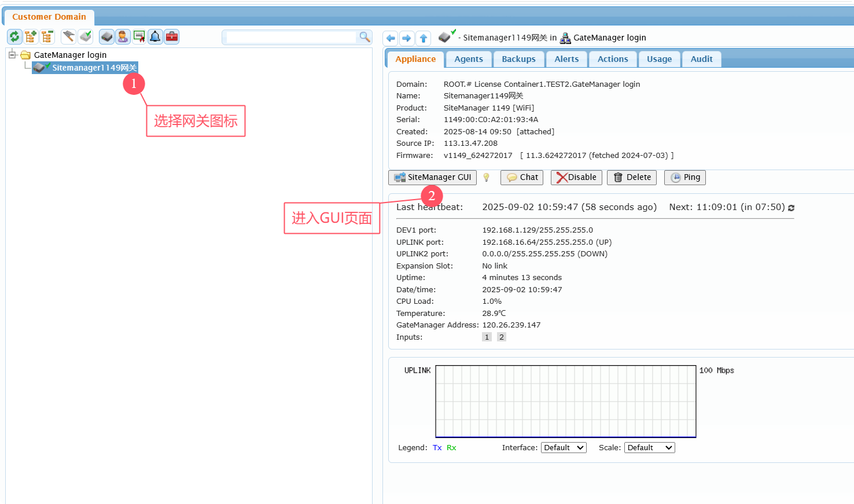Open the Backups tab

518,59
